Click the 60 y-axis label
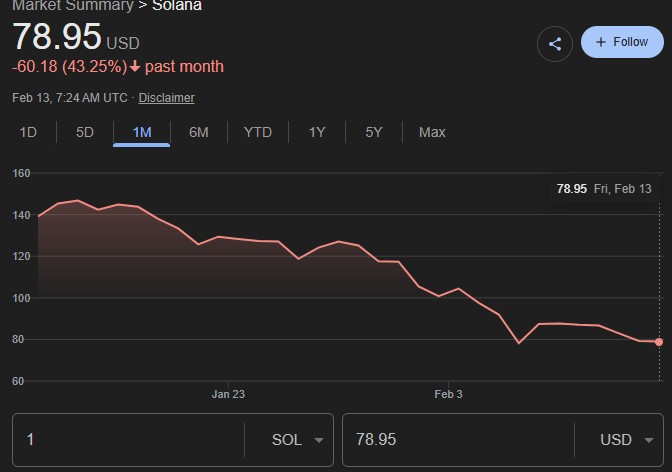The image size is (672, 472). click(x=18, y=381)
